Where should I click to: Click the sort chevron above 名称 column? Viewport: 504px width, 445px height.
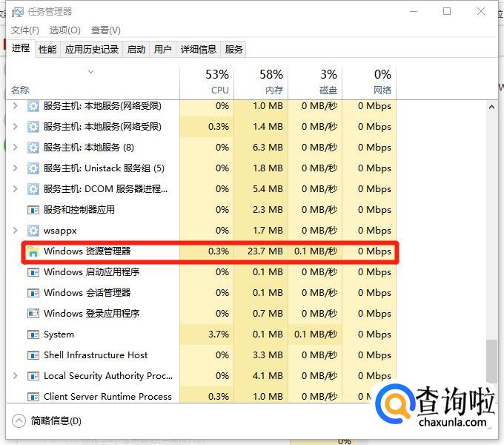click(x=91, y=72)
